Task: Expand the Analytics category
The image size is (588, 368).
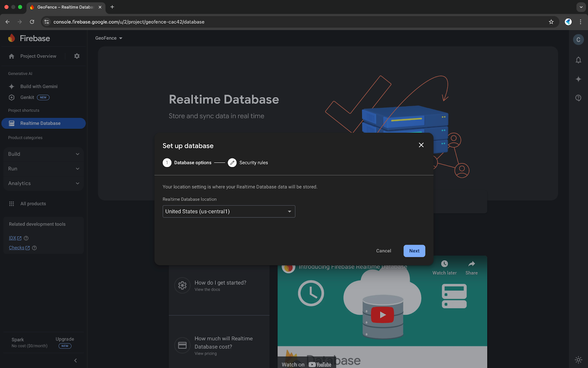Action: (43, 183)
